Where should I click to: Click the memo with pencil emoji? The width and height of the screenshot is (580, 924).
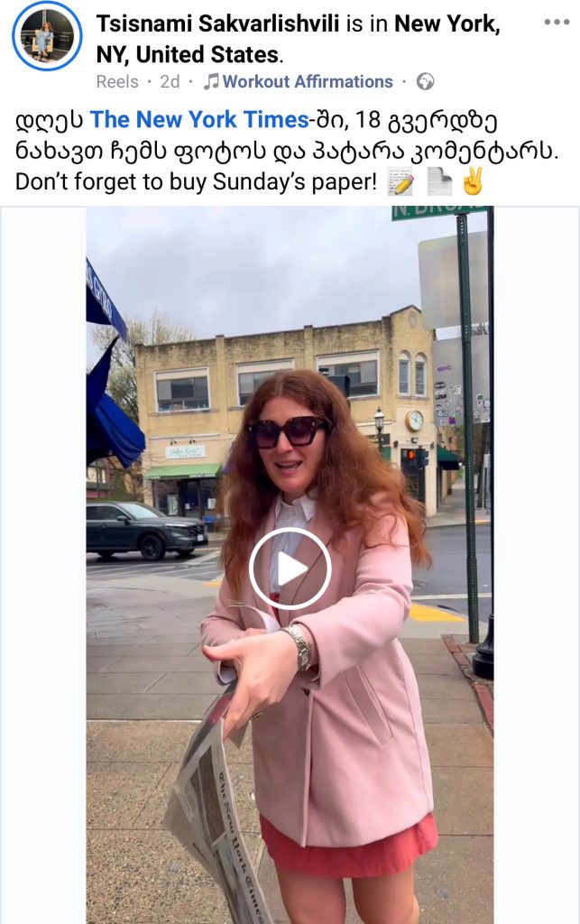tap(400, 180)
